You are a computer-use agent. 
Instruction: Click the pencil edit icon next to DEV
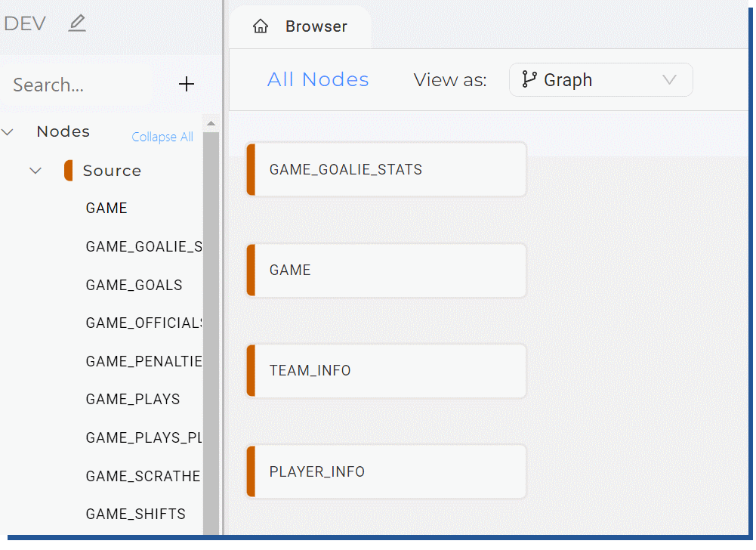(x=76, y=23)
